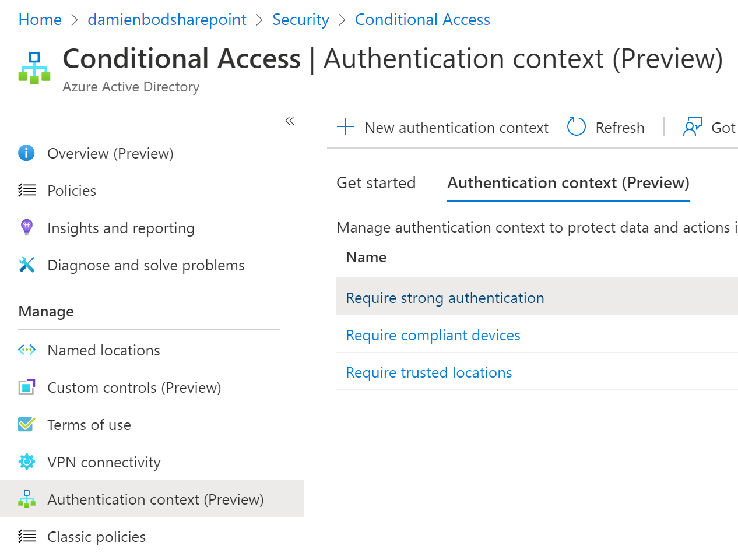
Task: Navigate to Home breadcrumb
Action: tap(40, 20)
